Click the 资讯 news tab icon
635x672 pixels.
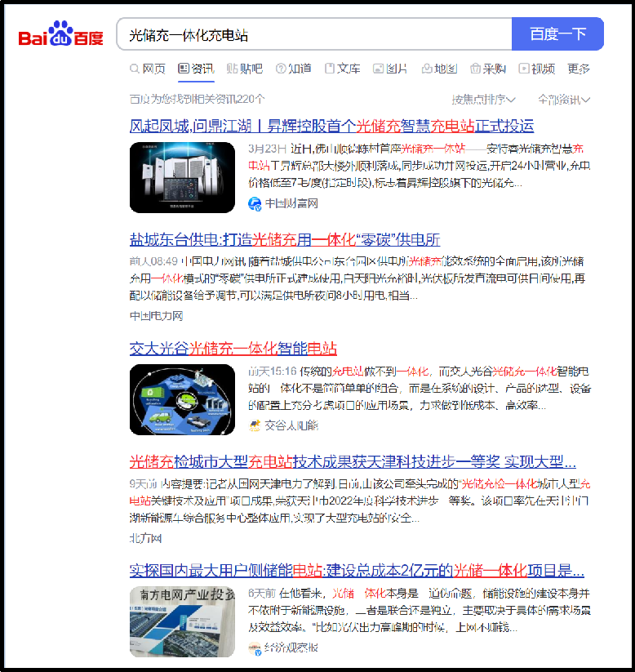(x=184, y=68)
